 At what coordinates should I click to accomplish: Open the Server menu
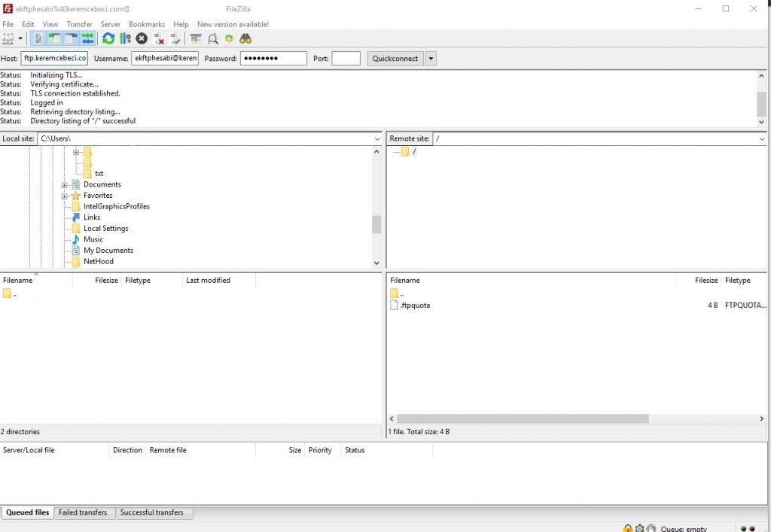(111, 24)
